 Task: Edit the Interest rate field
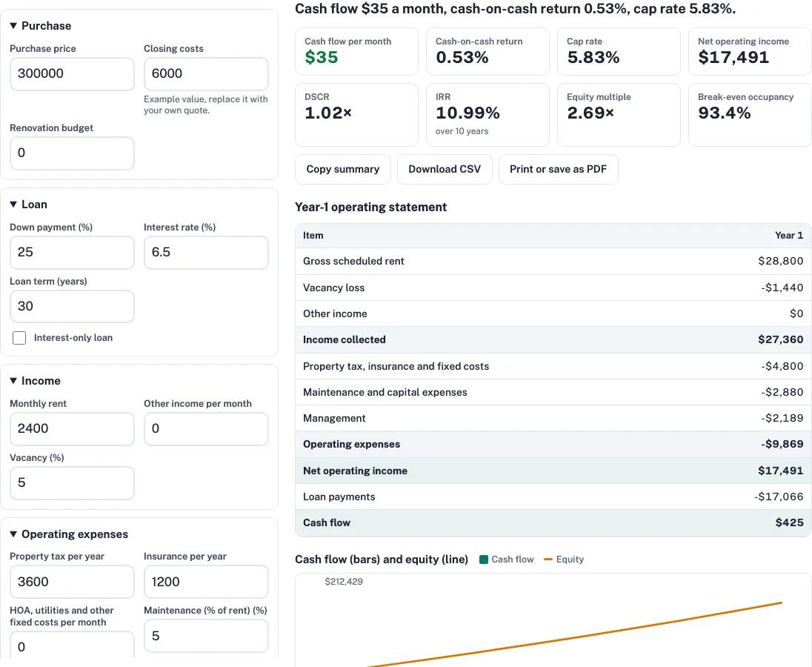pyautogui.click(x=206, y=252)
